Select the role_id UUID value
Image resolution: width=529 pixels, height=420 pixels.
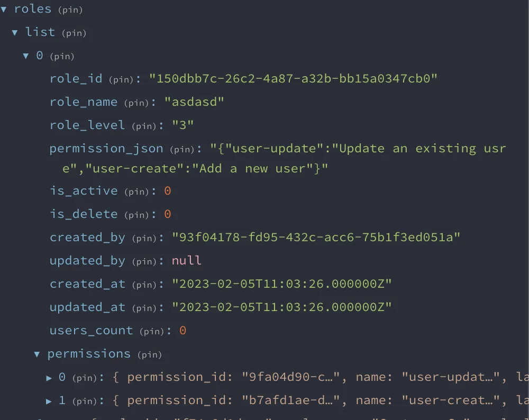pos(294,79)
